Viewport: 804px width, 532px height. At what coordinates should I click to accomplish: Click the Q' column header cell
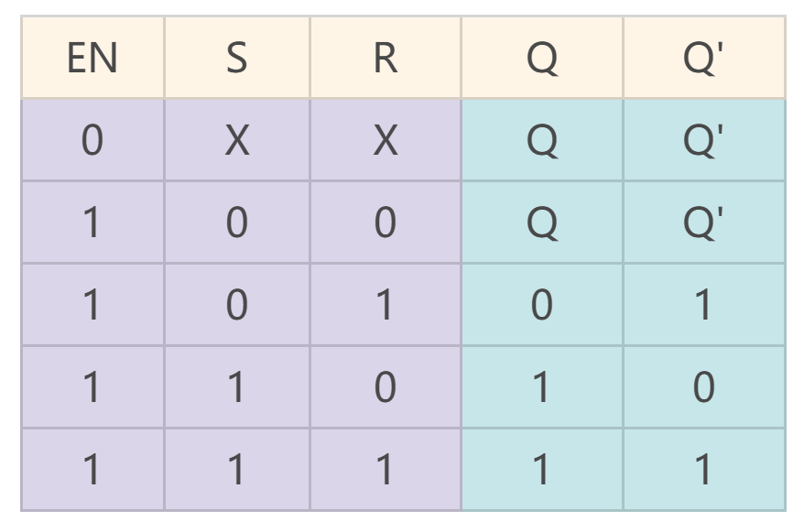[704, 58]
